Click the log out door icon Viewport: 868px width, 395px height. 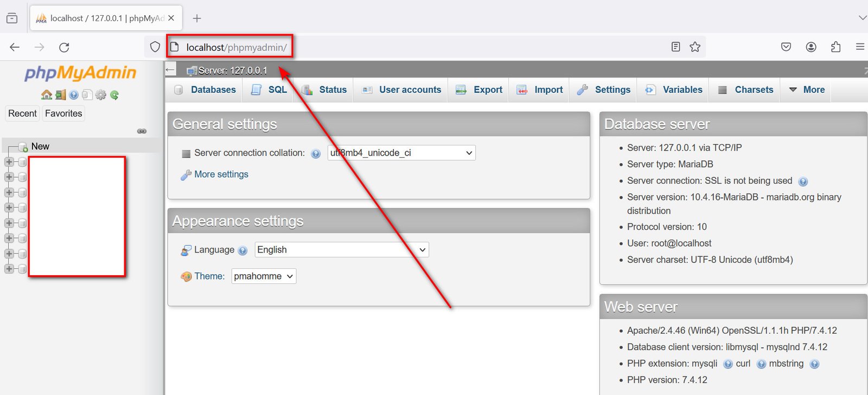pos(60,95)
